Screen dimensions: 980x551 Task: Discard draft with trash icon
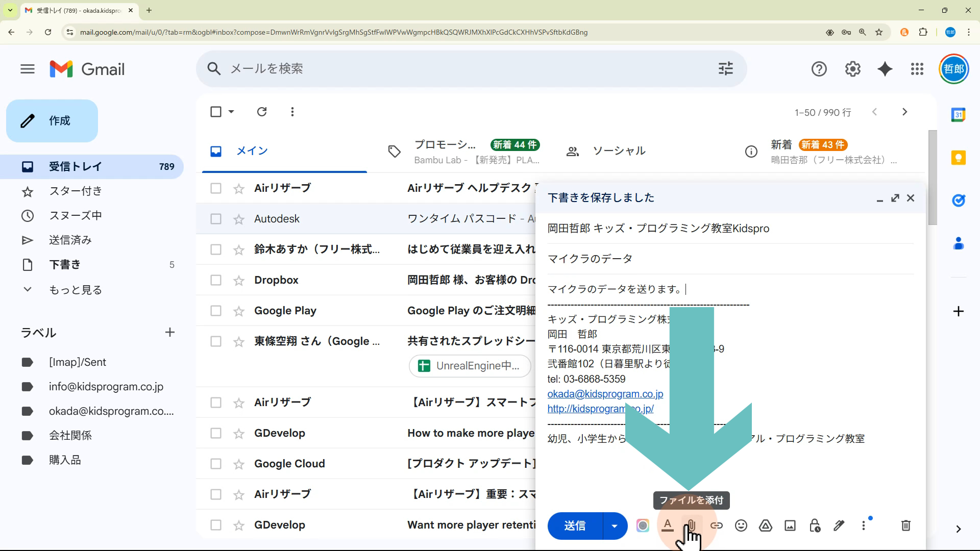[905, 525]
